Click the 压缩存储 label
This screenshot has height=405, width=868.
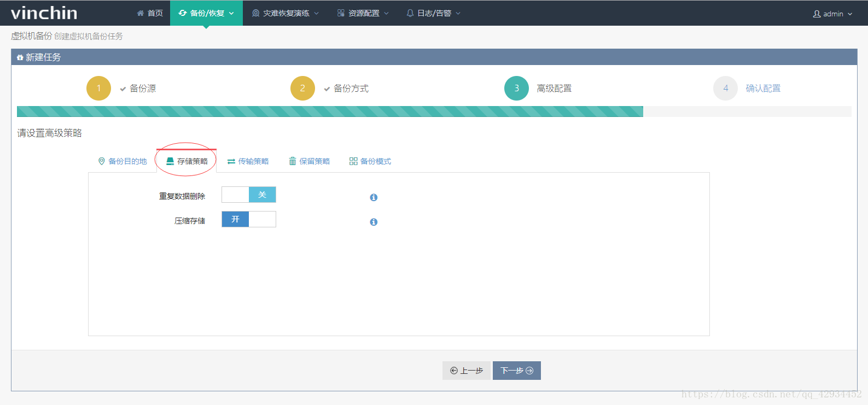click(x=190, y=221)
